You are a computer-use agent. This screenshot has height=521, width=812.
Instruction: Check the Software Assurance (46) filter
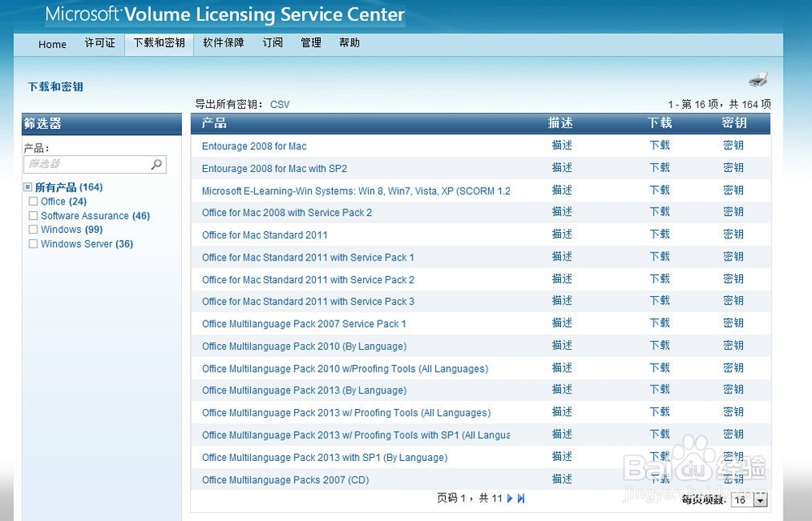[x=33, y=216]
